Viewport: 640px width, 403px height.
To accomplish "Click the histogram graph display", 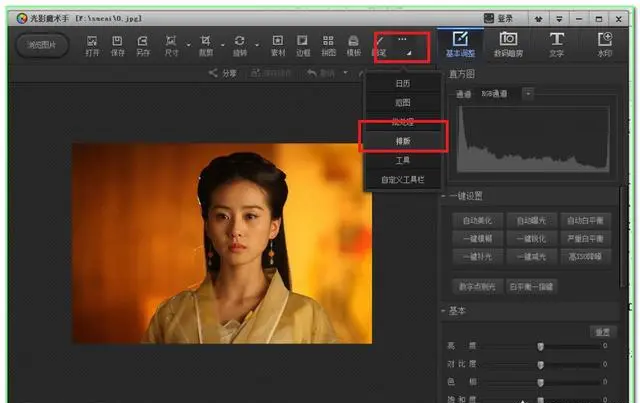I will (533, 139).
